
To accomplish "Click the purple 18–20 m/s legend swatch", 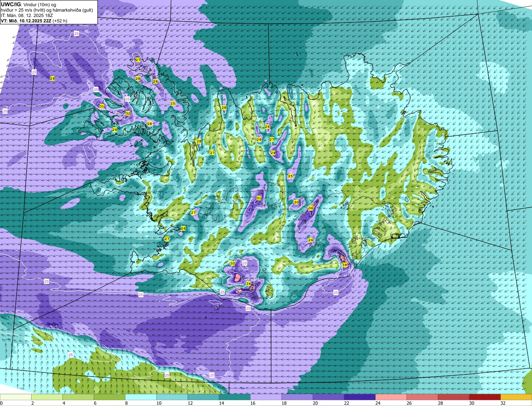I will (x=297, y=397).
